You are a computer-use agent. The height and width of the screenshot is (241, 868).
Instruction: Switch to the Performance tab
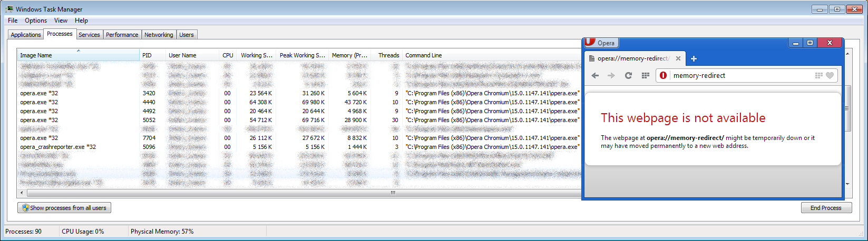pyautogui.click(x=122, y=35)
